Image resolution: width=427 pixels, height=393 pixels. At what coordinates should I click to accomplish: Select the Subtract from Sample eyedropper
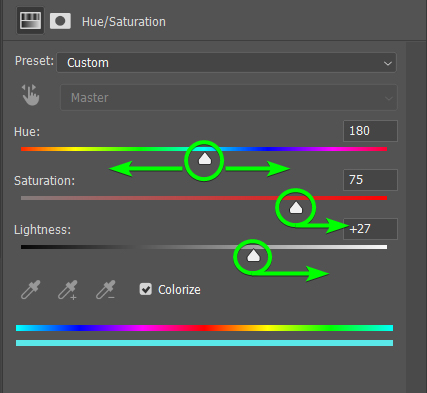pyautogui.click(x=106, y=290)
